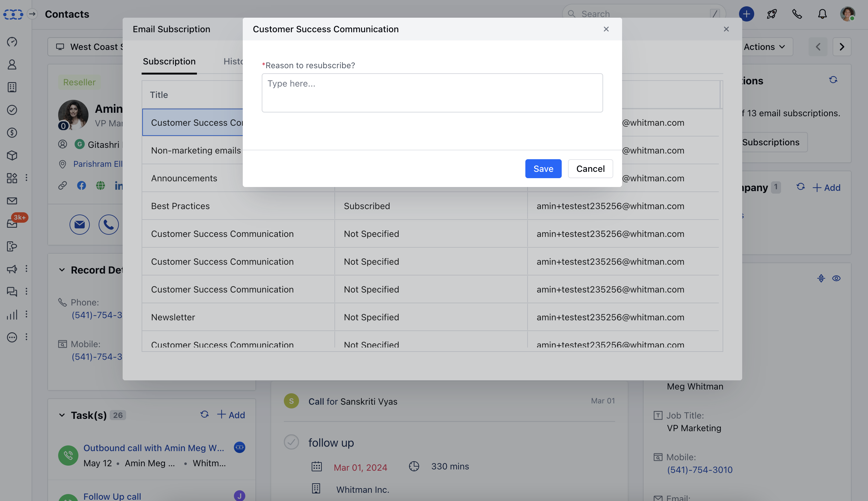Click the Reason to resubscribe text field

pyautogui.click(x=432, y=93)
